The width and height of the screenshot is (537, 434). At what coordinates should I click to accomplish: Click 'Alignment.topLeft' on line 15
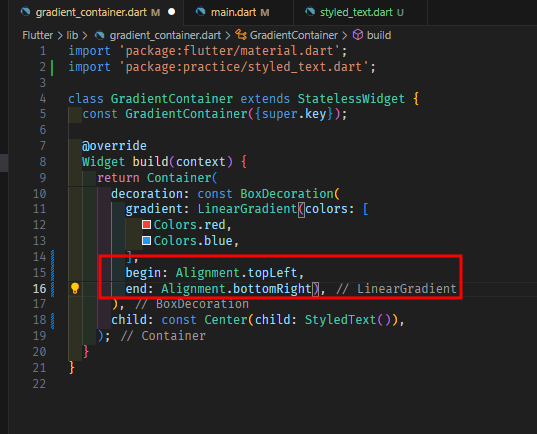click(236, 273)
